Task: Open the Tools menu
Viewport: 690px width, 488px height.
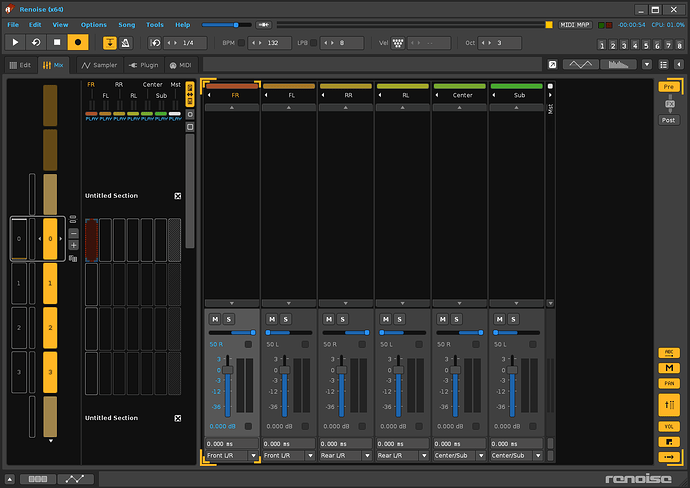Action: point(154,25)
